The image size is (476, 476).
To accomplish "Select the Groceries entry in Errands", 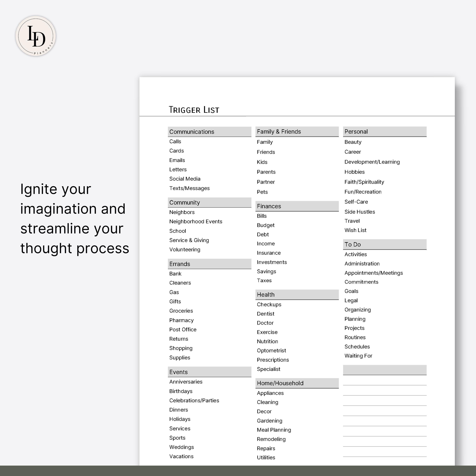I will 181,311.
